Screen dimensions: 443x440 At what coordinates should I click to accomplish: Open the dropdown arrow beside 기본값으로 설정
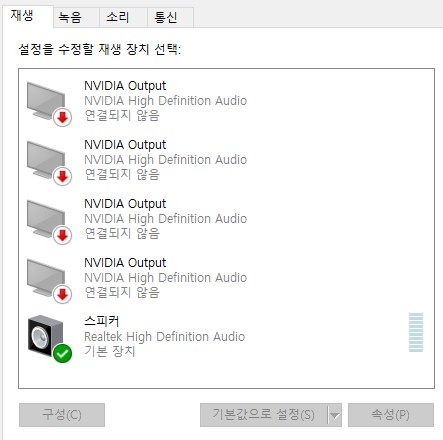335,415
